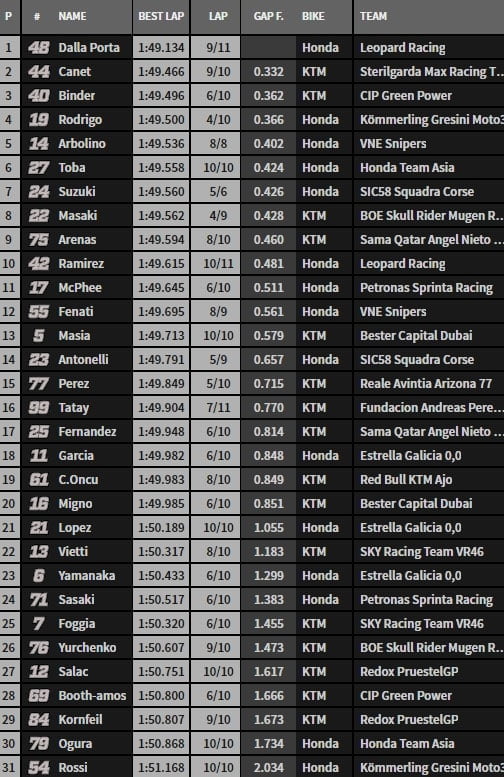The height and width of the screenshot is (777, 504).
Task: Click rider number 99 badge for Tatay
Action: coord(39,408)
